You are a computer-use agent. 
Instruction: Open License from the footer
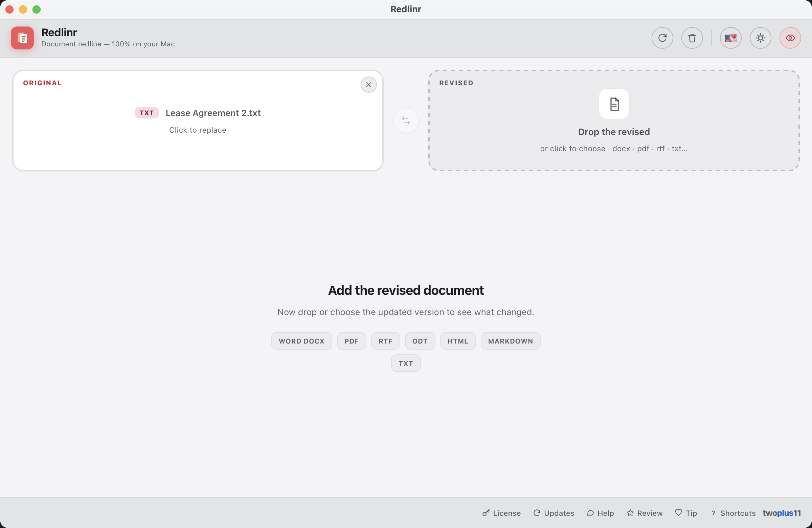pos(501,513)
